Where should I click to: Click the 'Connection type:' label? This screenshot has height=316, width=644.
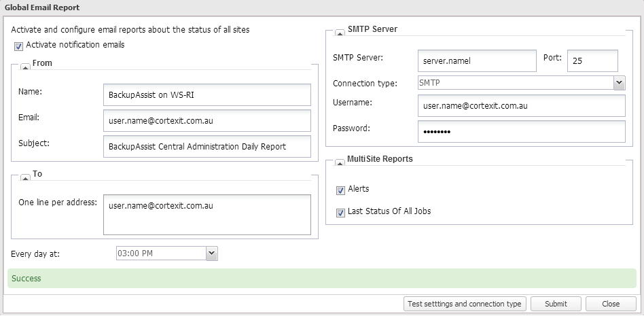pyautogui.click(x=365, y=84)
